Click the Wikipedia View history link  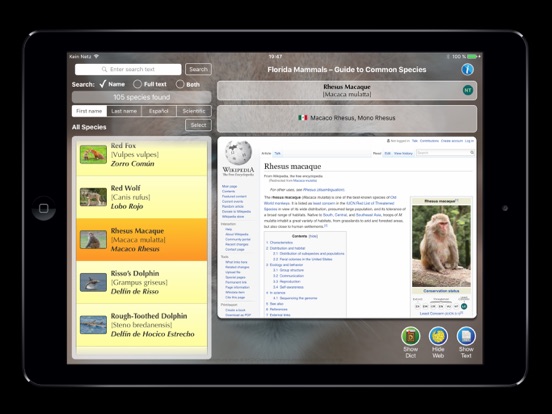pos(403,153)
